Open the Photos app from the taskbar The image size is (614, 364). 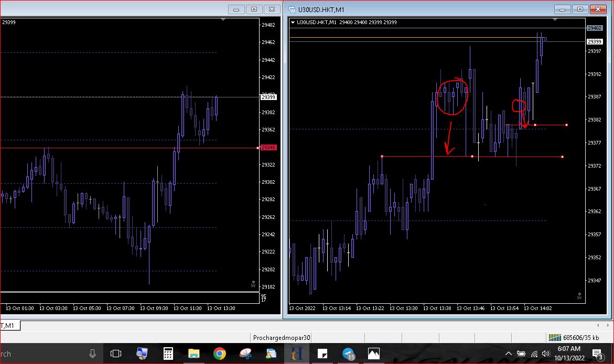point(373,354)
